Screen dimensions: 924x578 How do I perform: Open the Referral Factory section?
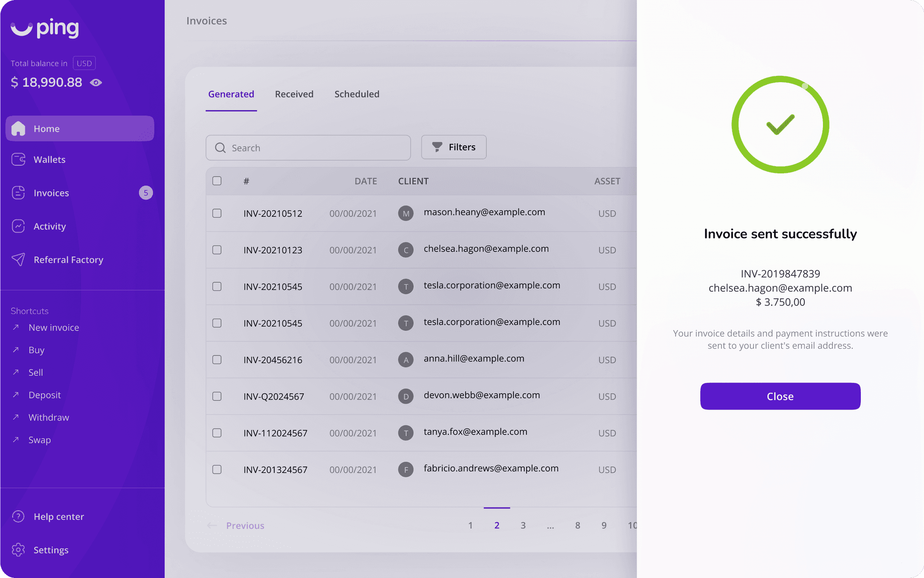point(69,260)
